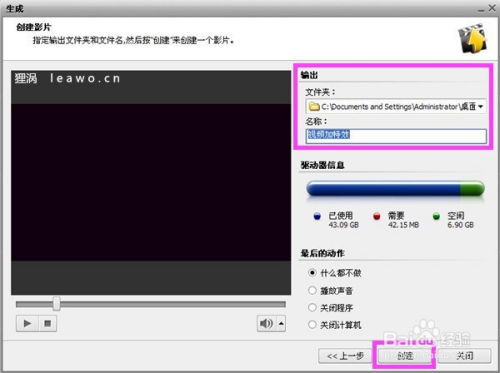Click the << 上一步 button
The image size is (500, 373).
345,356
